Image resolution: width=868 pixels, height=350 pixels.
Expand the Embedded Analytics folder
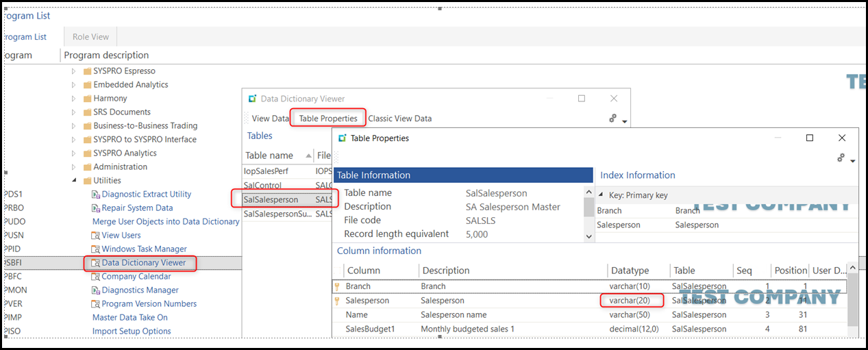pyautogui.click(x=74, y=85)
